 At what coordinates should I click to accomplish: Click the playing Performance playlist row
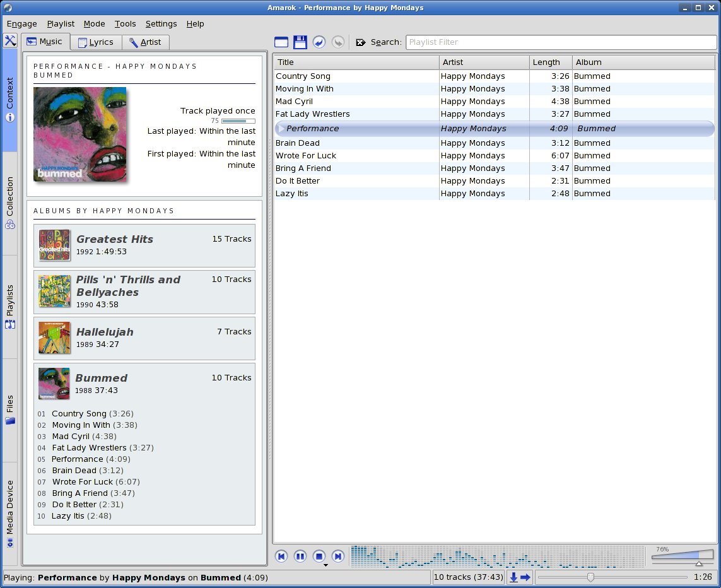495,129
